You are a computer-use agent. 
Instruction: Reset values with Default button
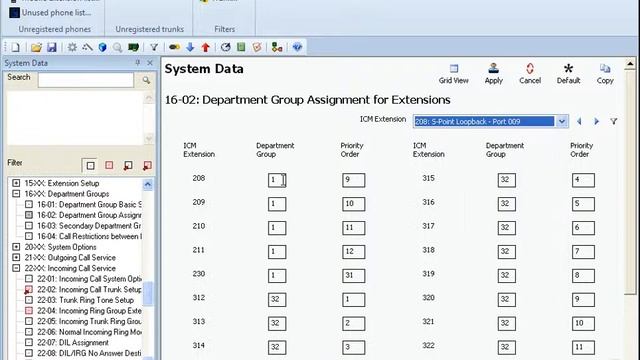tap(568, 74)
